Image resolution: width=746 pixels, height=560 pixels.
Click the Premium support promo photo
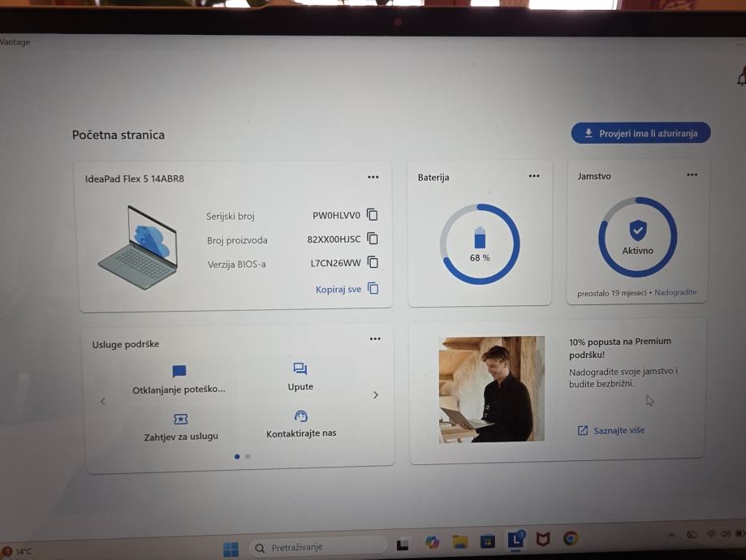point(491,390)
